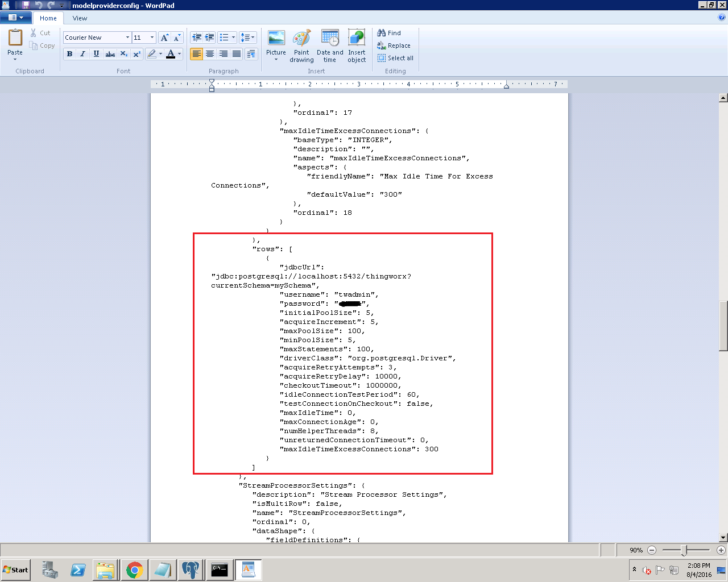
Task: Click the "maxPoolSize": 100 line
Action: [x=322, y=331]
